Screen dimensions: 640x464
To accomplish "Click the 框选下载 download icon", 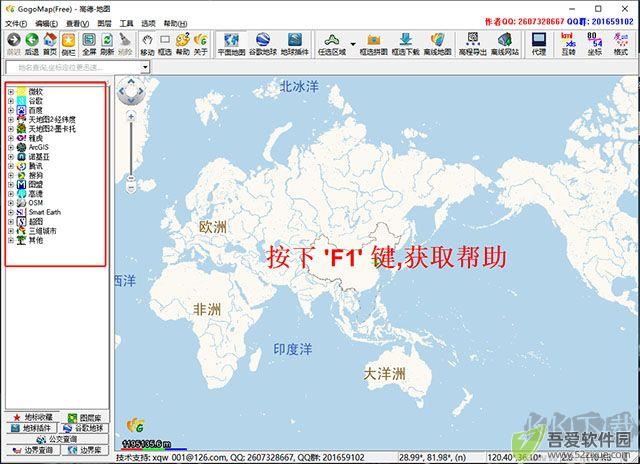I will pyautogui.click(x=405, y=44).
